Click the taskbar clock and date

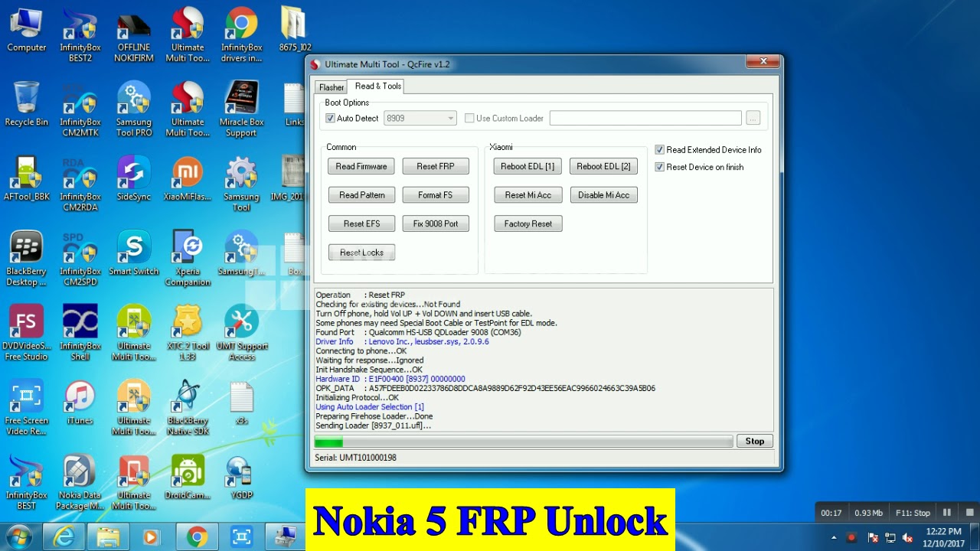tap(943, 536)
